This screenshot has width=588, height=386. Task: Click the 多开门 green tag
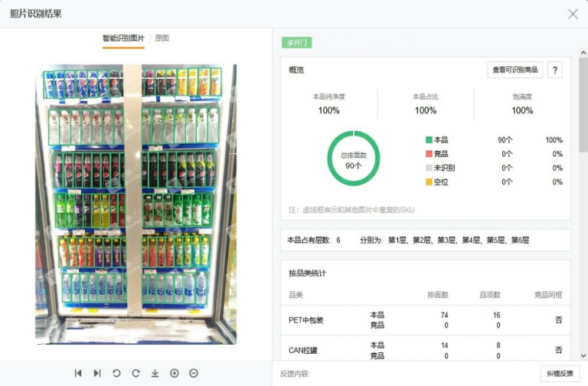tap(296, 42)
